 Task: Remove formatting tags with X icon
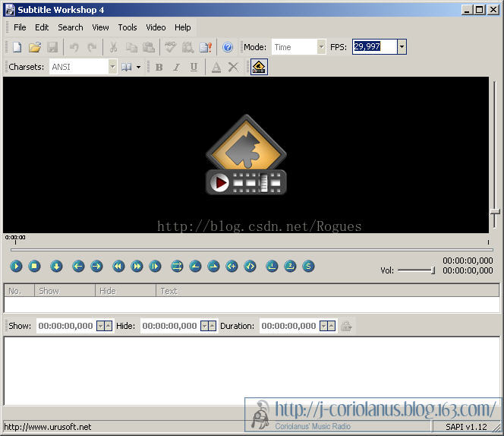pos(233,67)
